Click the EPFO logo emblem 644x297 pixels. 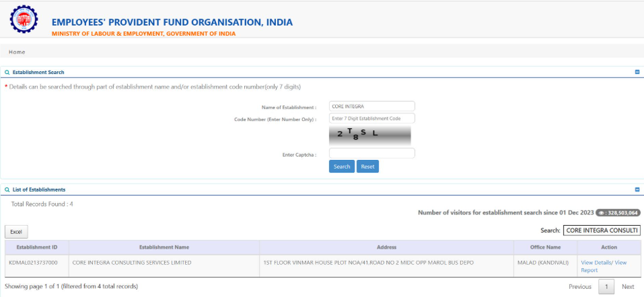[x=24, y=22]
